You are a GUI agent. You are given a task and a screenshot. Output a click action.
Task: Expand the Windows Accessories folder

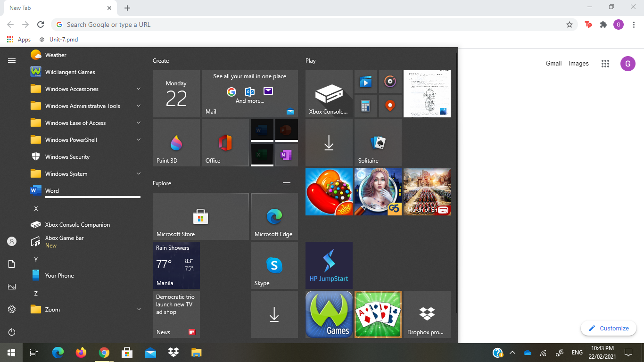pos(85,89)
